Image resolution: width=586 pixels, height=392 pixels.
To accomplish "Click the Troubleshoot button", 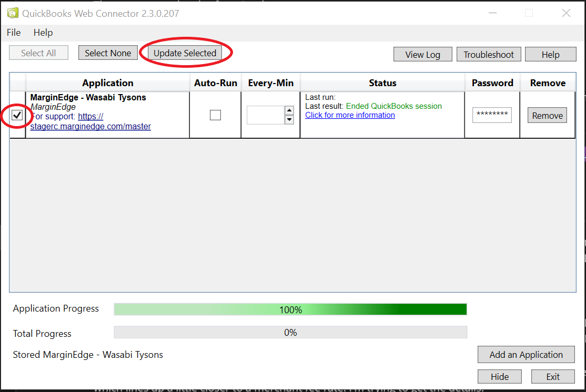I will [x=489, y=55].
